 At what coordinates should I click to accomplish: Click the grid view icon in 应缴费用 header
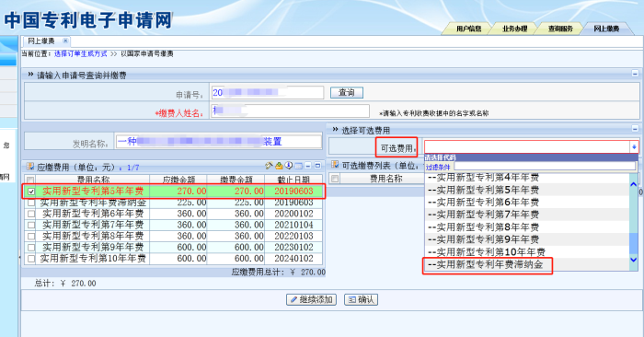coord(299,166)
